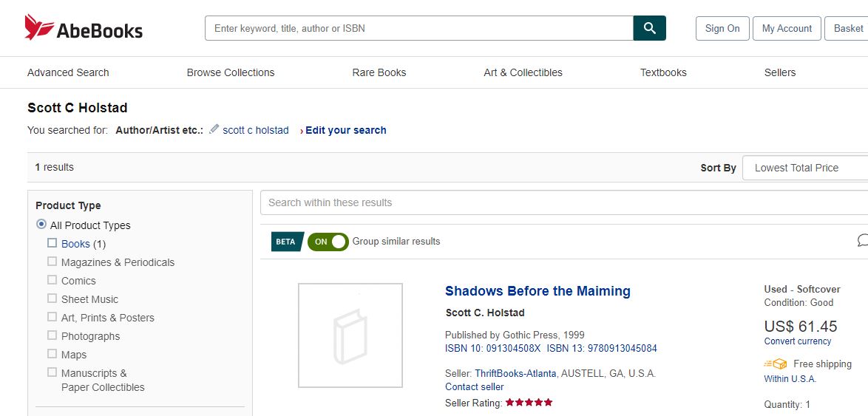Open the placeholder book cover thumbnail
The height and width of the screenshot is (416, 868).
[350, 335]
